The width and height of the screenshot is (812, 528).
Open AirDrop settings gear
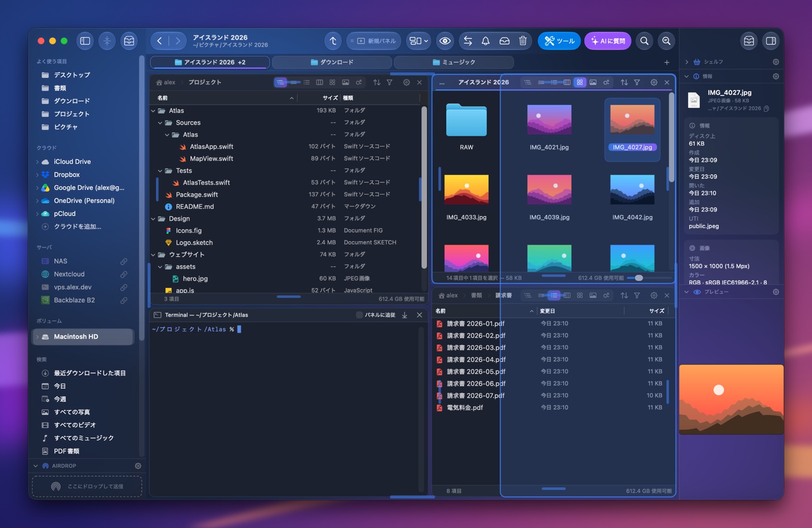click(x=138, y=466)
